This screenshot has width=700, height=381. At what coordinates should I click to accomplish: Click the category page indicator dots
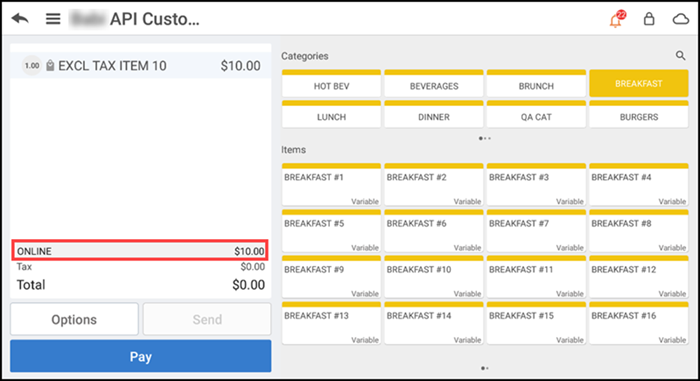pyautogui.click(x=485, y=138)
